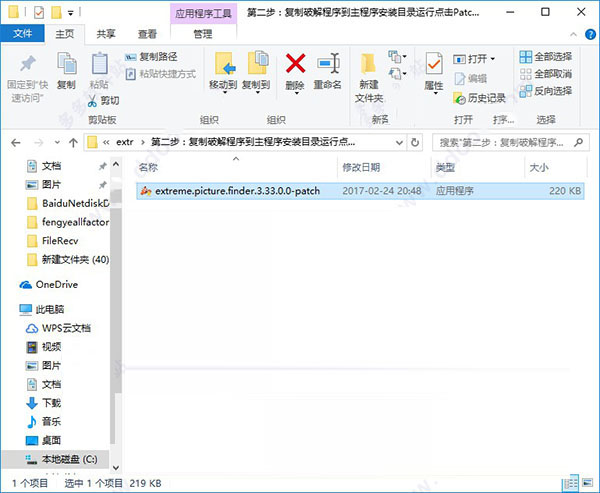This screenshot has width=600, height=493.
Task: Open the Copy to (复制到) menu
Action: tap(256, 73)
